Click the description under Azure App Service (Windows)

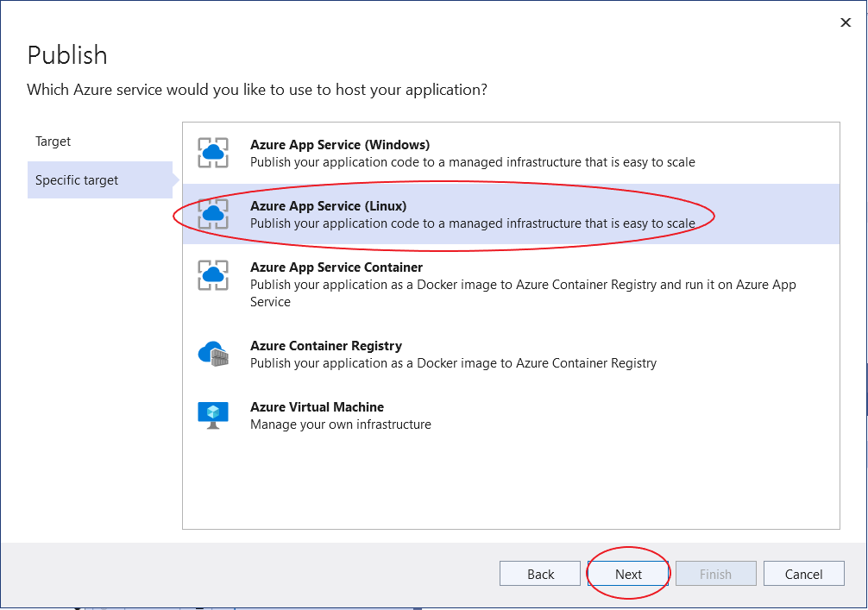click(x=473, y=162)
